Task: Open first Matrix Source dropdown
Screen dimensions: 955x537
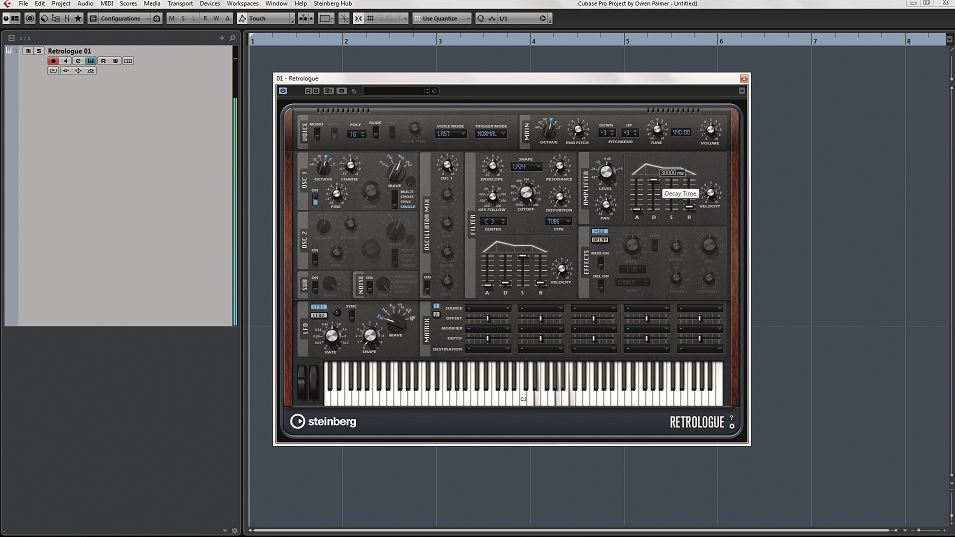Action: point(488,308)
